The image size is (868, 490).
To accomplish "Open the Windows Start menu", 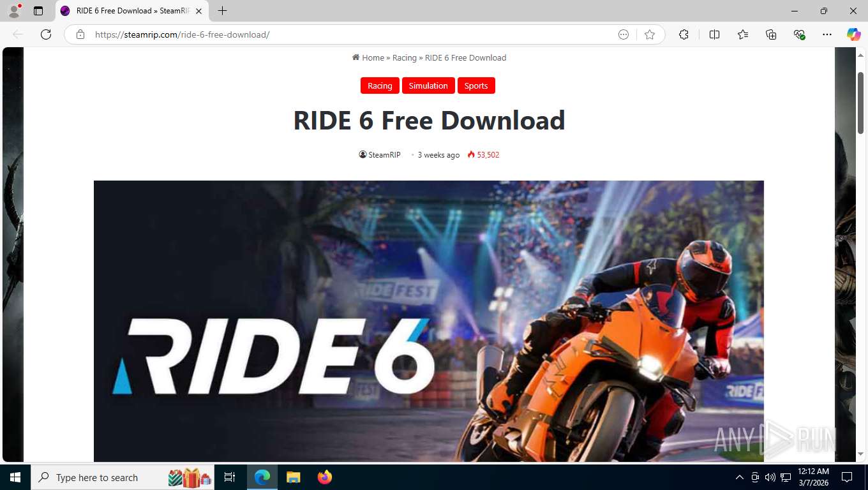I will (x=15, y=477).
